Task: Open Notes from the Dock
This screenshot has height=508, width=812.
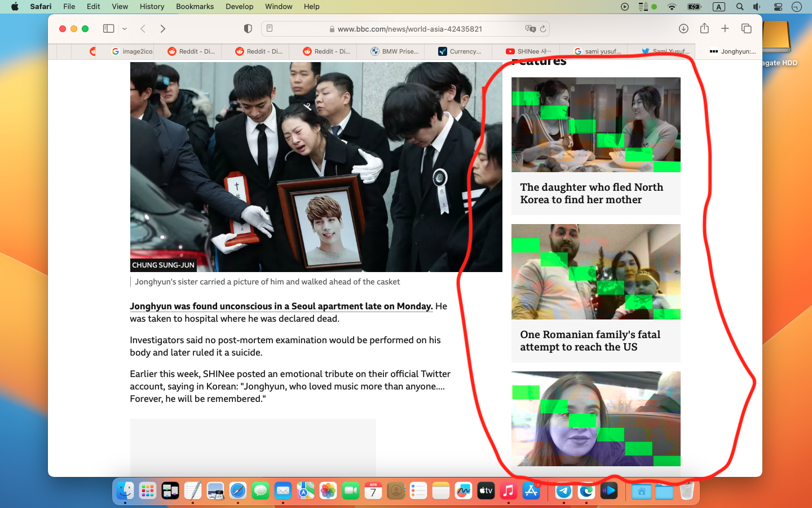Action: 441,491
